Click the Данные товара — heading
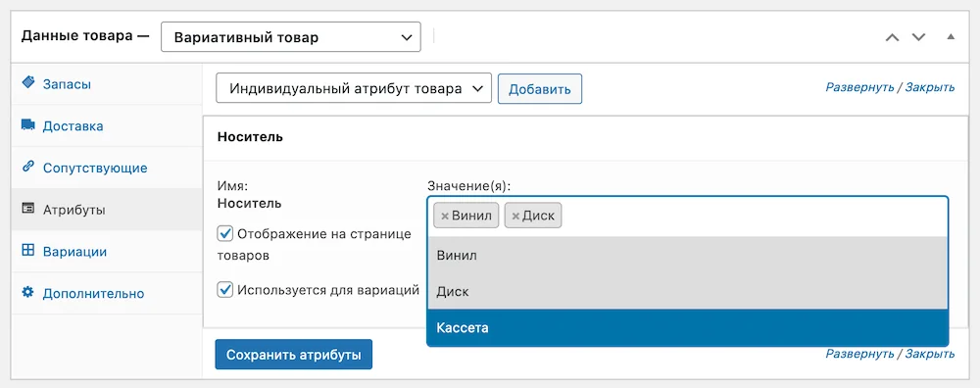This screenshot has height=388, width=980. [x=85, y=36]
